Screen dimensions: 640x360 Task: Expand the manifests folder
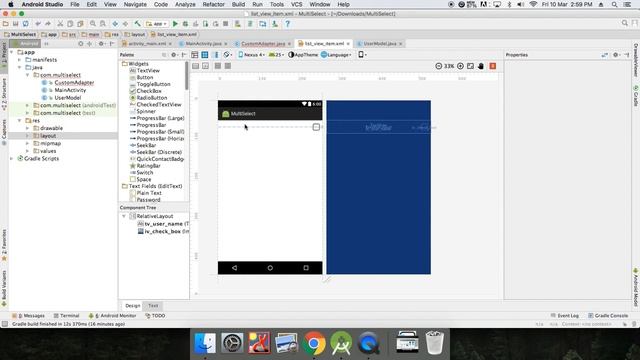(x=19, y=60)
